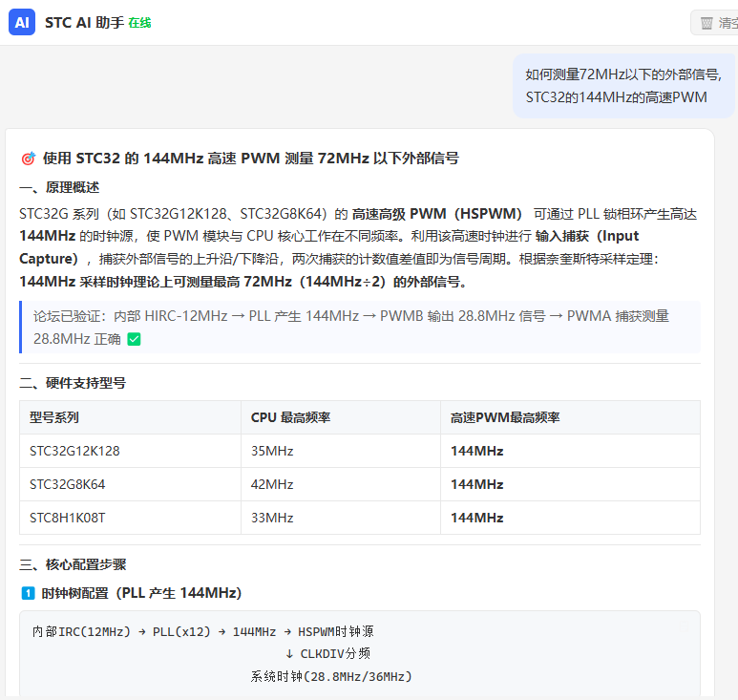
Task: Click the 论坛已验证 blockquote note
Action: tap(360, 328)
